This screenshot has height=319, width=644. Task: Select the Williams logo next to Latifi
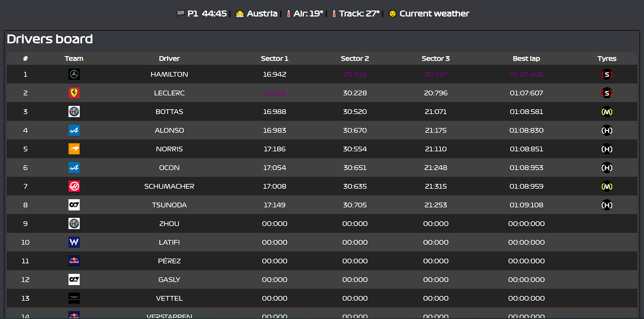pos(74,242)
